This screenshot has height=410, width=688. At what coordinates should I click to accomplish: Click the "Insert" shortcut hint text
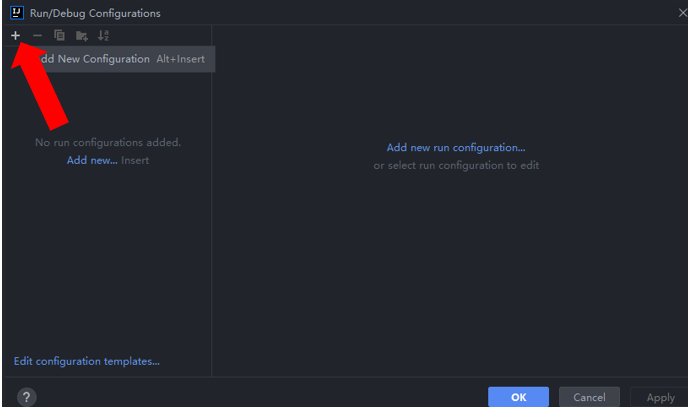point(135,160)
